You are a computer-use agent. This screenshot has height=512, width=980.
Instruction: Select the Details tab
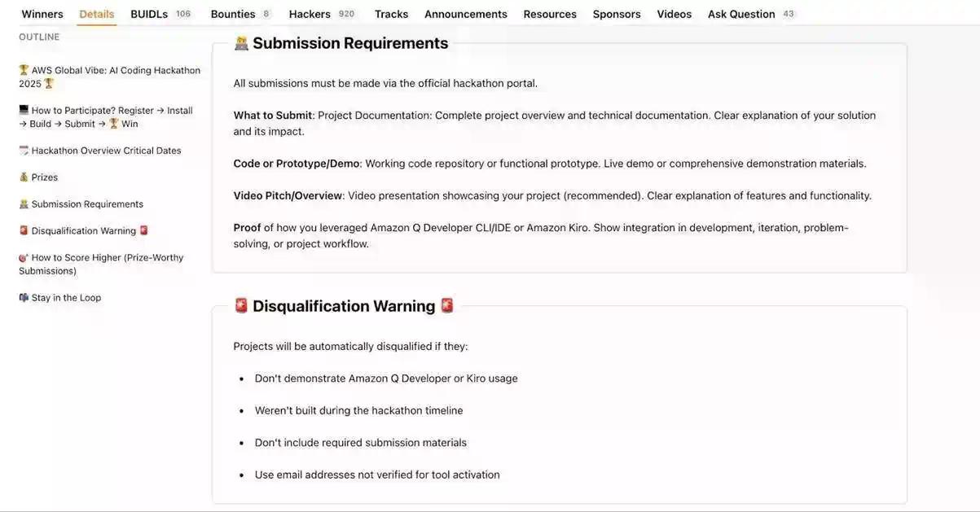pyautogui.click(x=97, y=14)
